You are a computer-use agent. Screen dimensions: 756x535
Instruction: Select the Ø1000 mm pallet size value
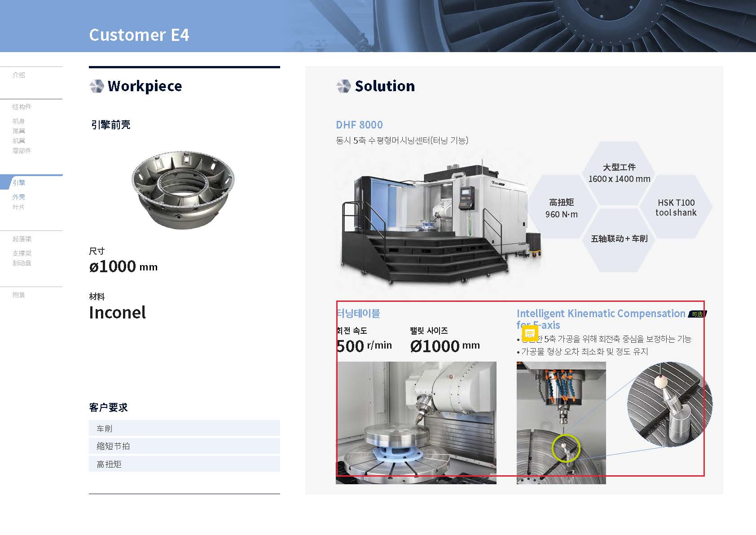click(445, 346)
